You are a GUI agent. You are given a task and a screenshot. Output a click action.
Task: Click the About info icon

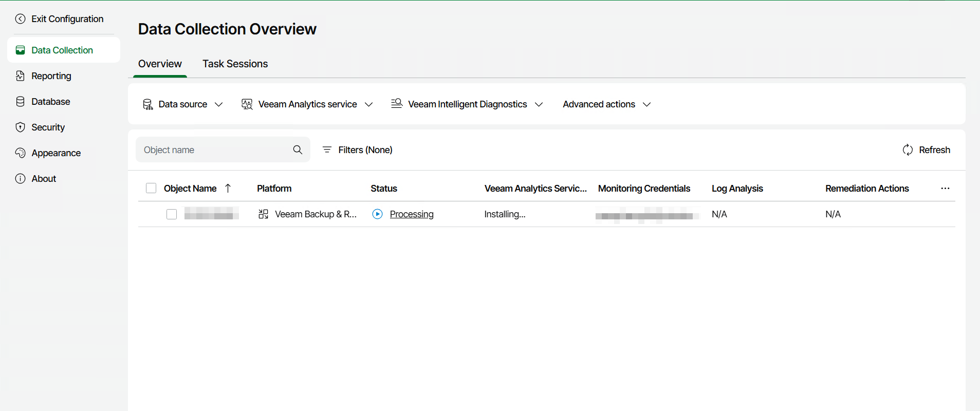click(20, 178)
